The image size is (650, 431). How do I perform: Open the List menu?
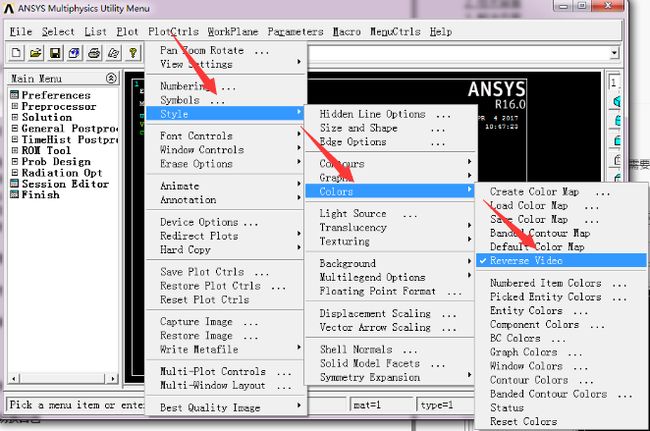(95, 31)
